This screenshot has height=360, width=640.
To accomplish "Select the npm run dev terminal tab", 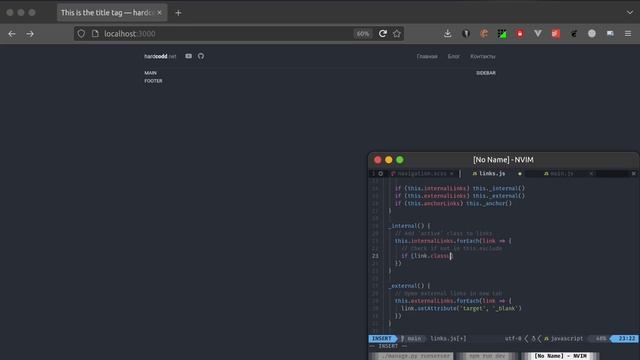I will tap(487, 356).
